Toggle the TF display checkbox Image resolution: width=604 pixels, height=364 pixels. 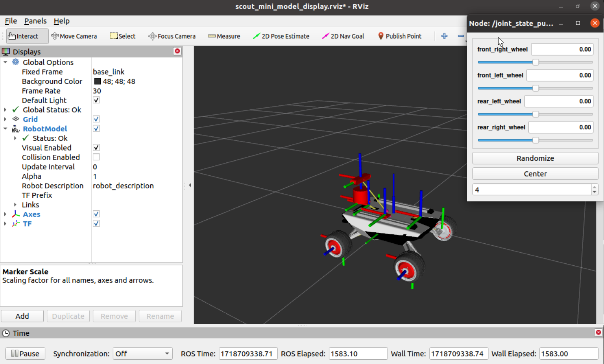click(96, 223)
